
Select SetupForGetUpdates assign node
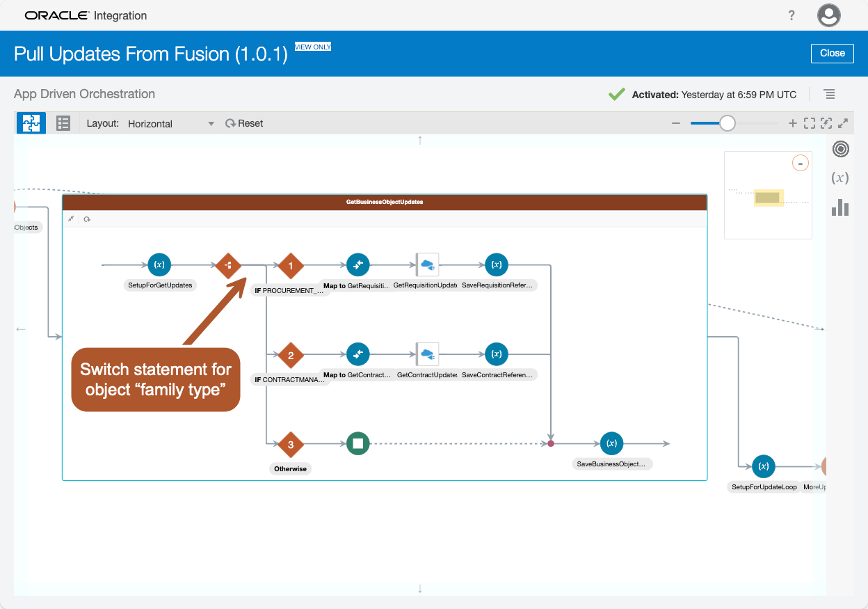[159, 264]
